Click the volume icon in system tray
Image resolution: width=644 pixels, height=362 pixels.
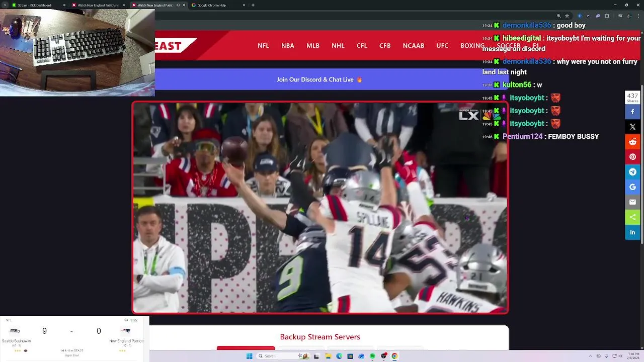pos(620,356)
